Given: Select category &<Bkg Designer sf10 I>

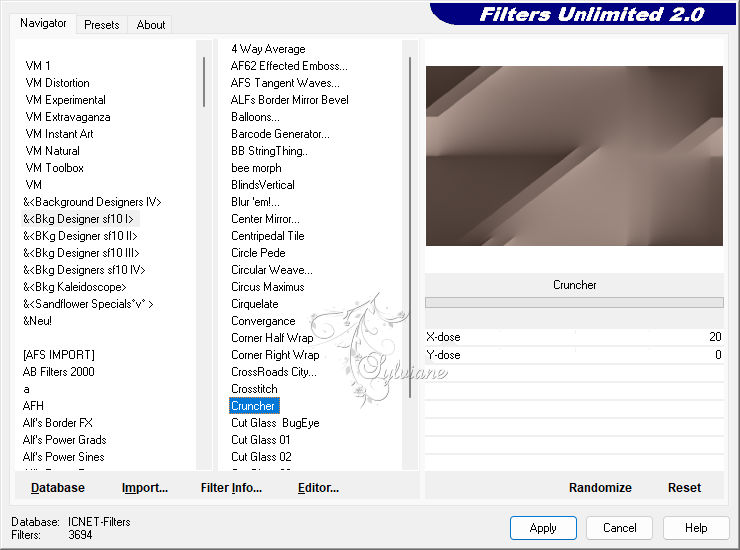Looking at the screenshot, I should pos(79,219).
